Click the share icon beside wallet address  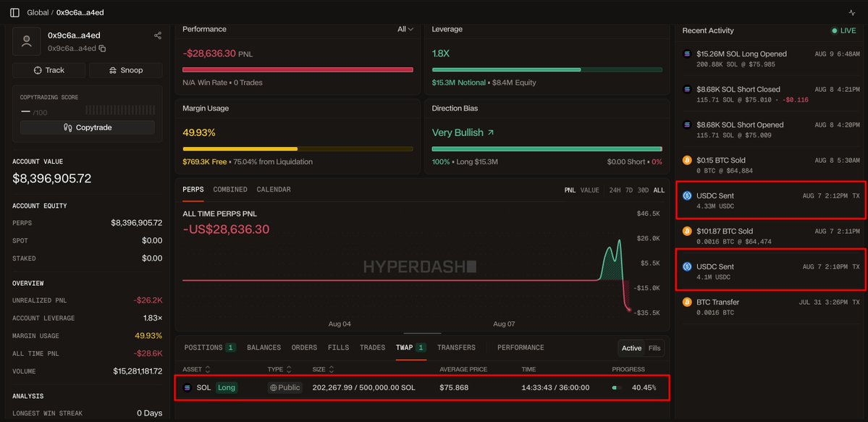(158, 35)
